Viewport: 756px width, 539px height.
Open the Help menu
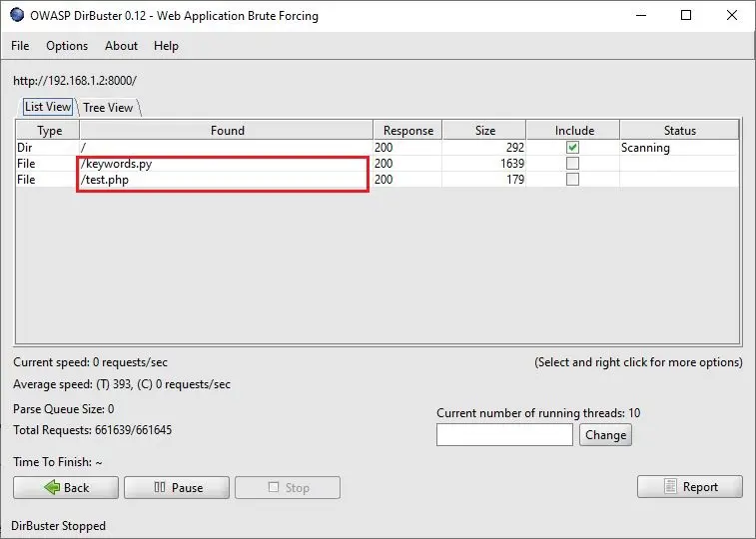[x=166, y=46]
